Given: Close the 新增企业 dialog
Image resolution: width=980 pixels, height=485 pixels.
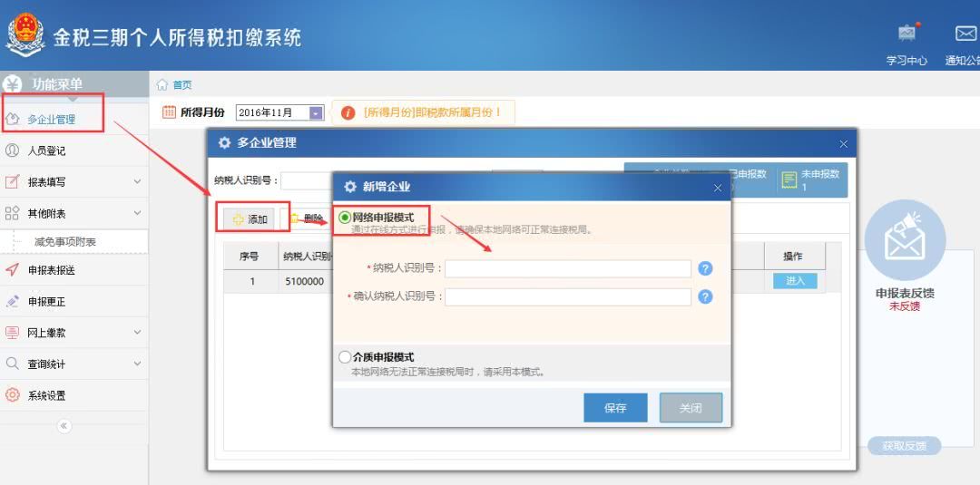Looking at the screenshot, I should tap(718, 188).
